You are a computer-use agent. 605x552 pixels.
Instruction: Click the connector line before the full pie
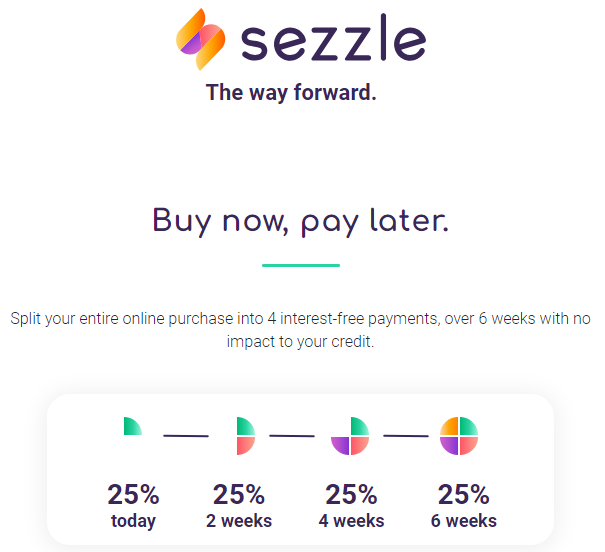(406, 436)
